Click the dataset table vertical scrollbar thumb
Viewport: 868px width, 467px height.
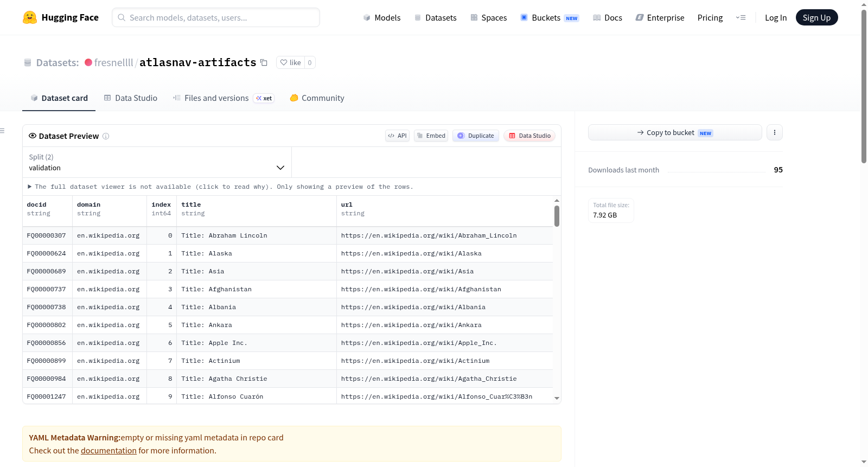[x=557, y=216]
